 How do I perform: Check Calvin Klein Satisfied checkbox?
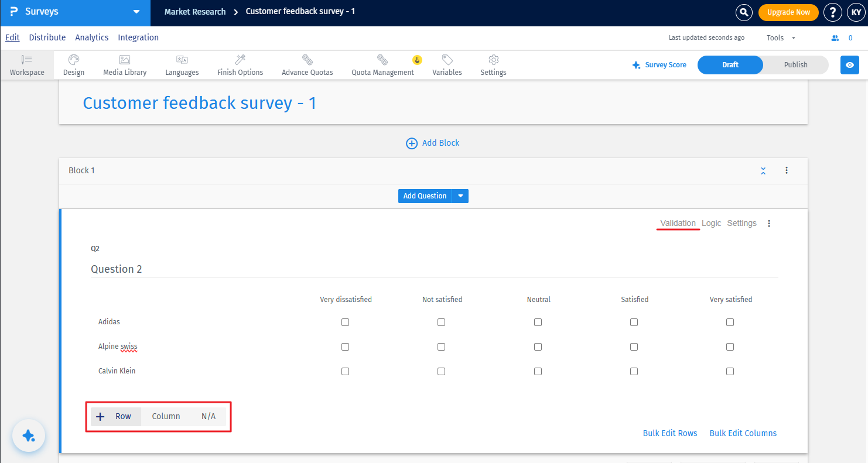634,371
